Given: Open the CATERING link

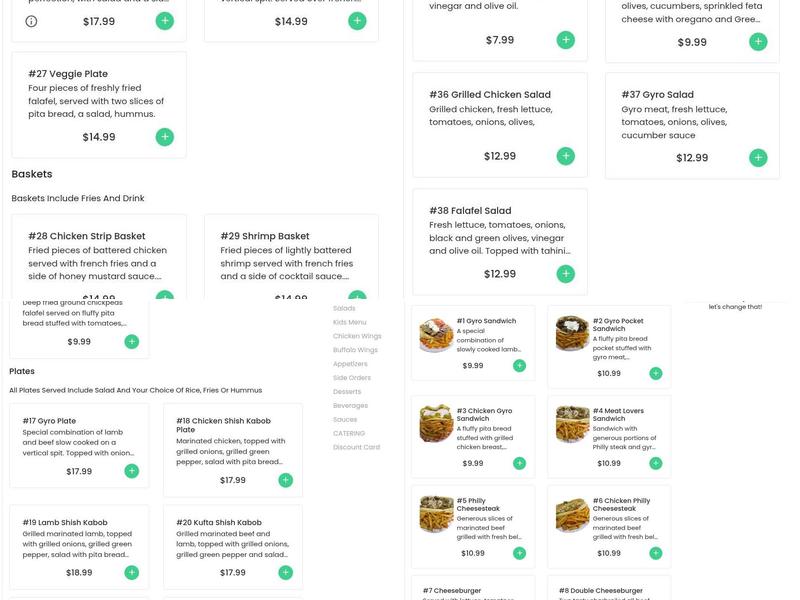Looking at the screenshot, I should click(349, 433).
